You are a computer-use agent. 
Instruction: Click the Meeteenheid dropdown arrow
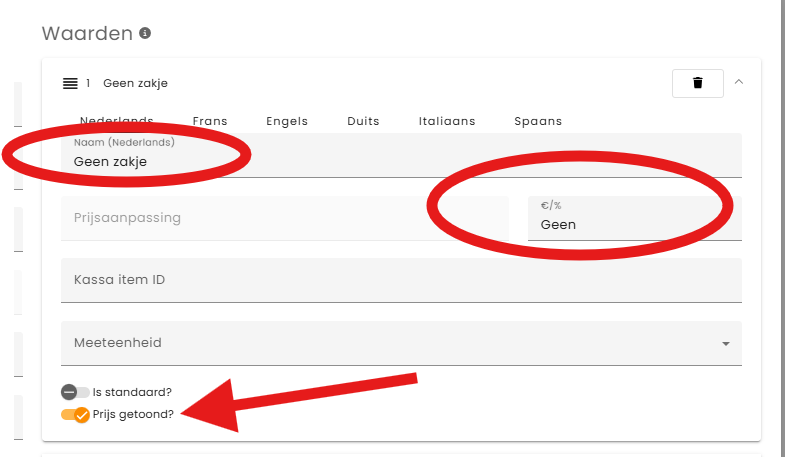coord(725,344)
